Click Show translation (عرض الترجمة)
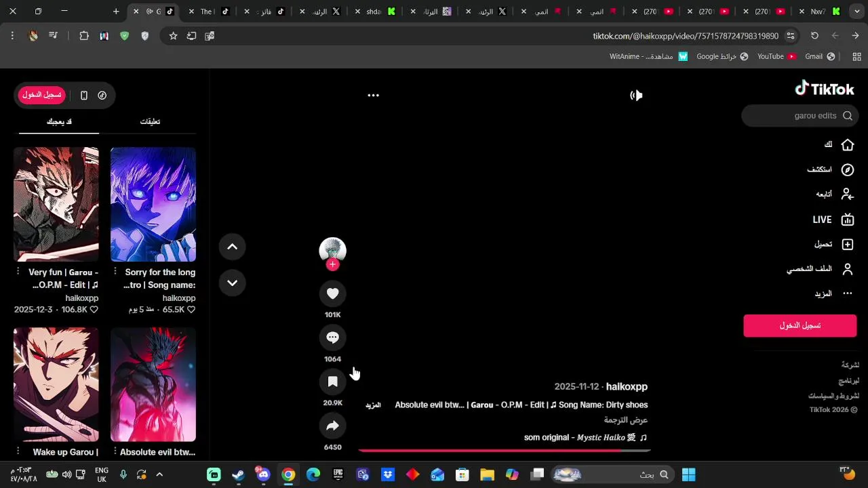 pyautogui.click(x=626, y=420)
